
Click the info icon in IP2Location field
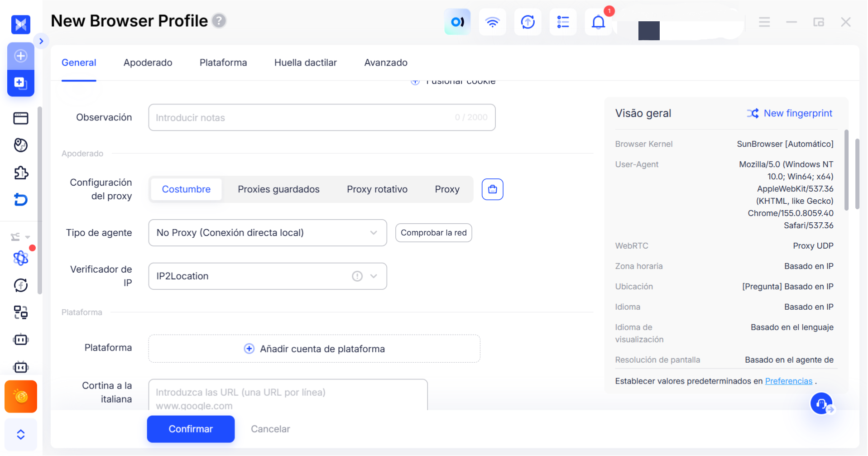tap(357, 276)
